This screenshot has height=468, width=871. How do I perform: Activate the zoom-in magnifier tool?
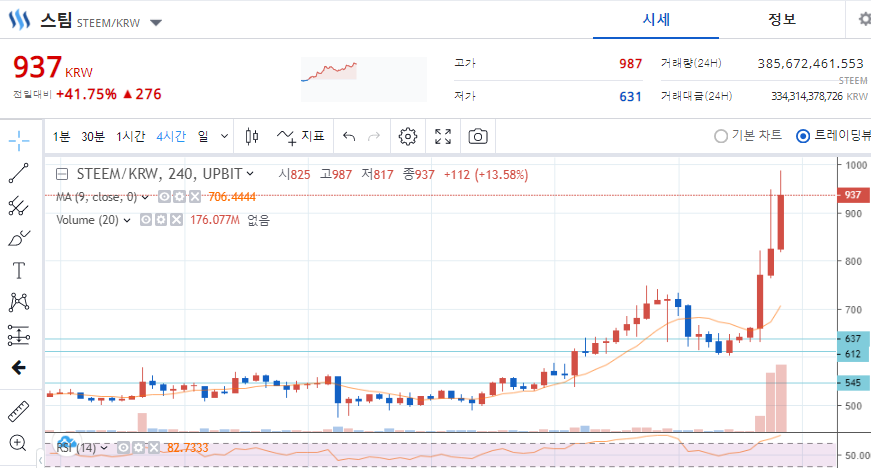click(x=18, y=443)
